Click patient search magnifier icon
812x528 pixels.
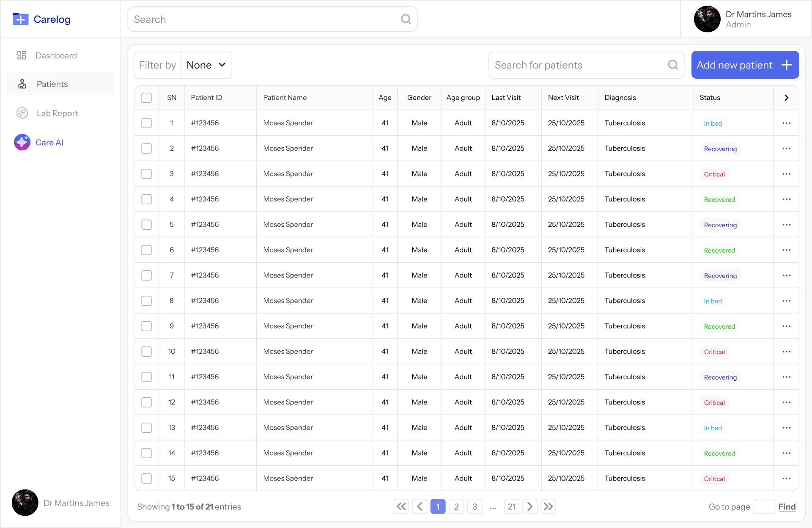coord(672,65)
